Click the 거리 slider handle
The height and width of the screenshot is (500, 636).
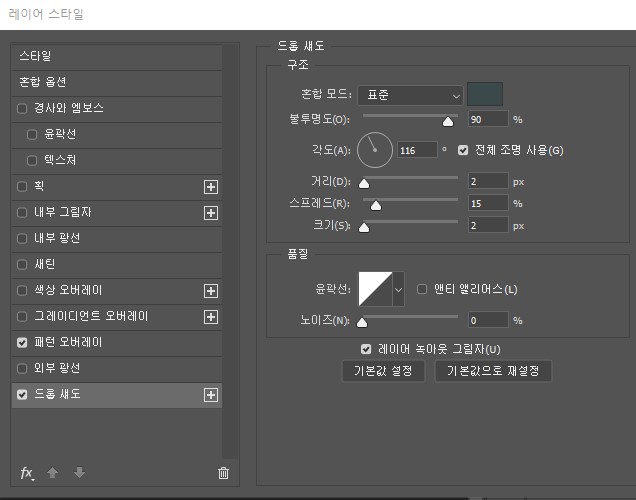(x=364, y=183)
